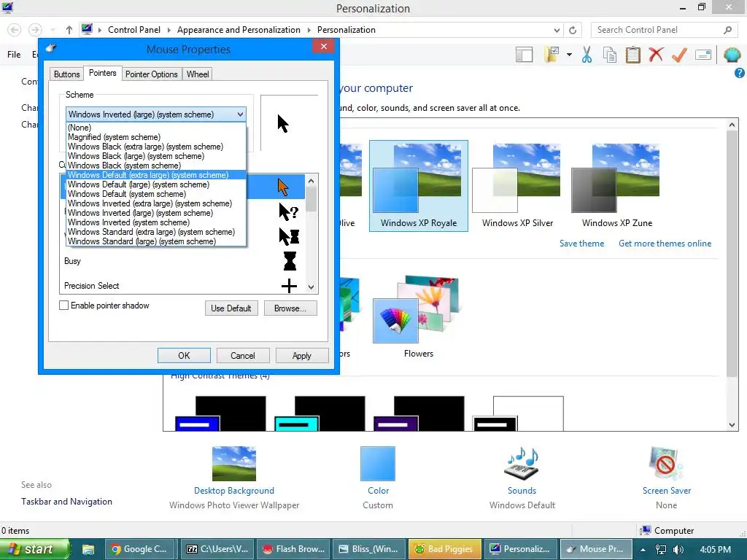Click Cancel in Mouse Properties
Image resolution: width=747 pixels, height=560 pixels.
pos(243,356)
